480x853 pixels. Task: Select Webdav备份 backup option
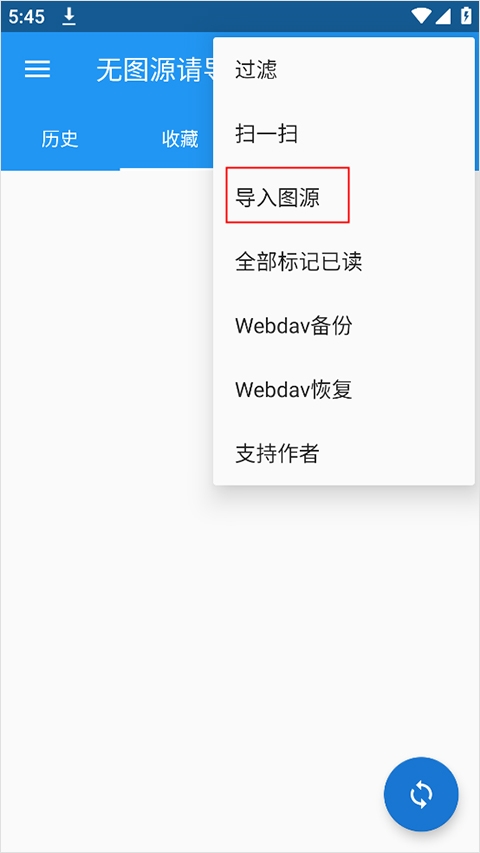tap(344, 326)
